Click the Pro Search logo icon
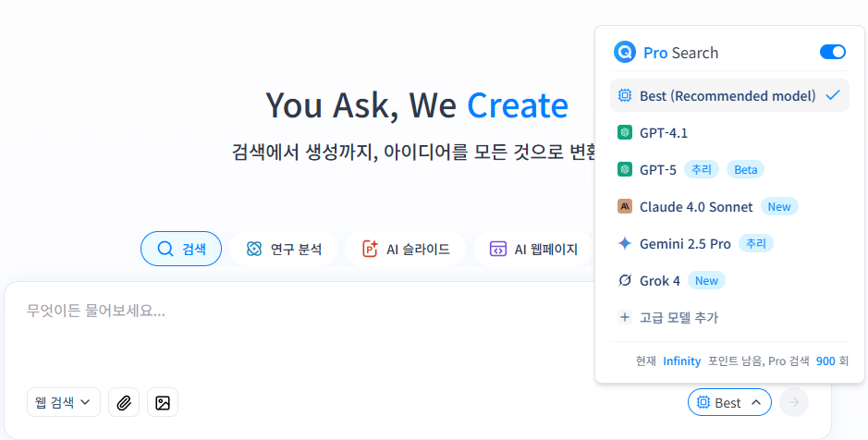 625,52
